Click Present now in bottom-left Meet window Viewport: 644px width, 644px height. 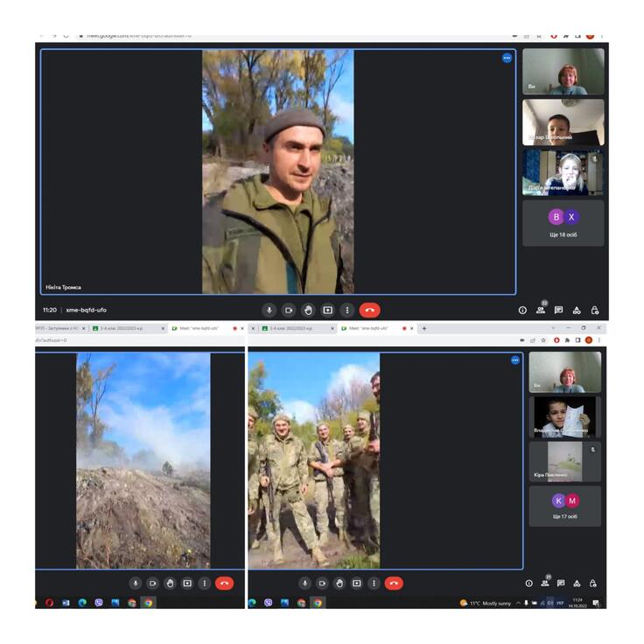tap(187, 584)
